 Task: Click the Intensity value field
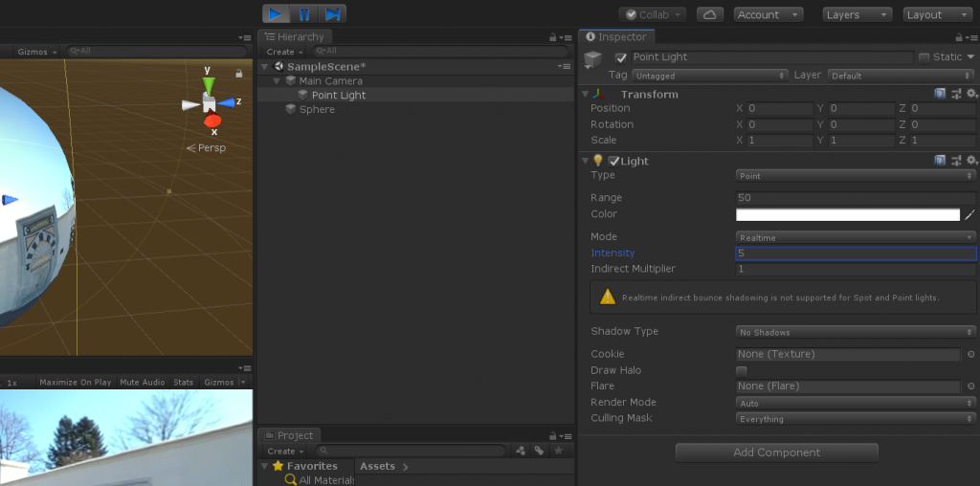(856, 253)
